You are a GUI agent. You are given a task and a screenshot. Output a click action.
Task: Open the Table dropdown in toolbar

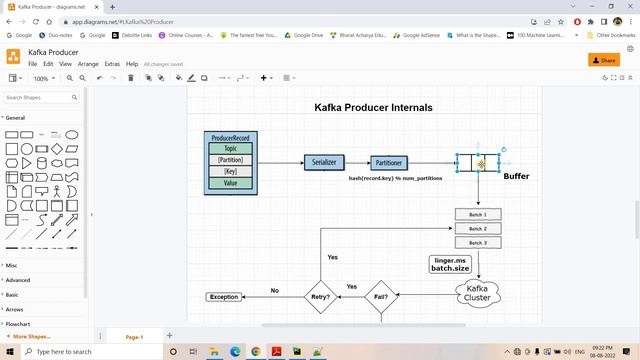pos(289,78)
